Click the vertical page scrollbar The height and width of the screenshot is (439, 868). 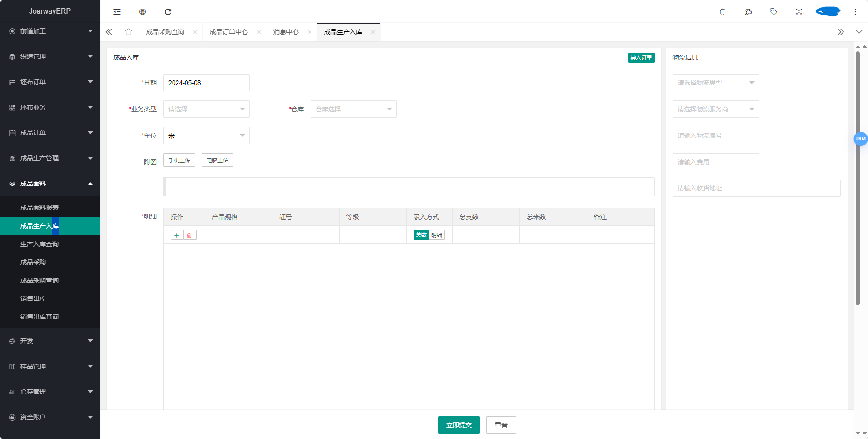click(x=858, y=178)
